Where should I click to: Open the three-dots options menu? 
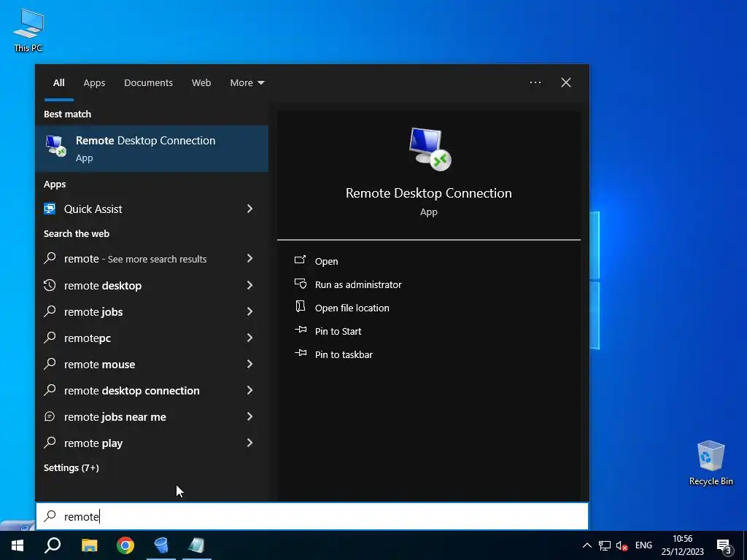(535, 82)
